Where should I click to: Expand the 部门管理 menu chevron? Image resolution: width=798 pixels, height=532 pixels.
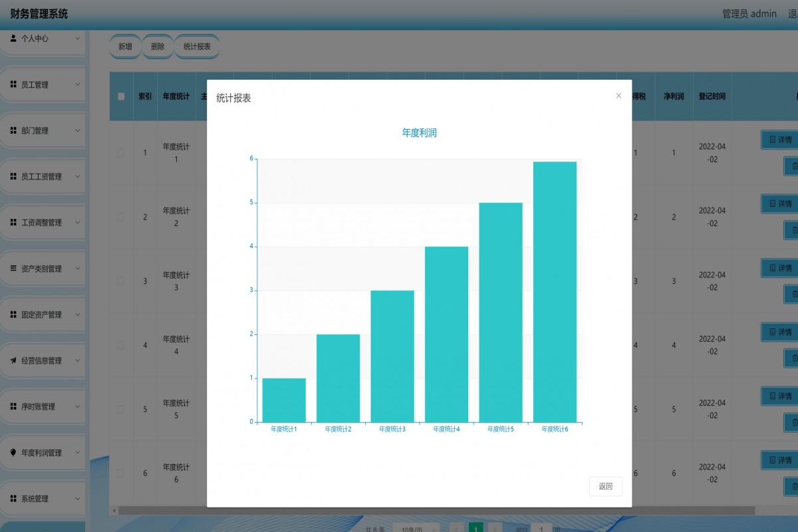77,131
